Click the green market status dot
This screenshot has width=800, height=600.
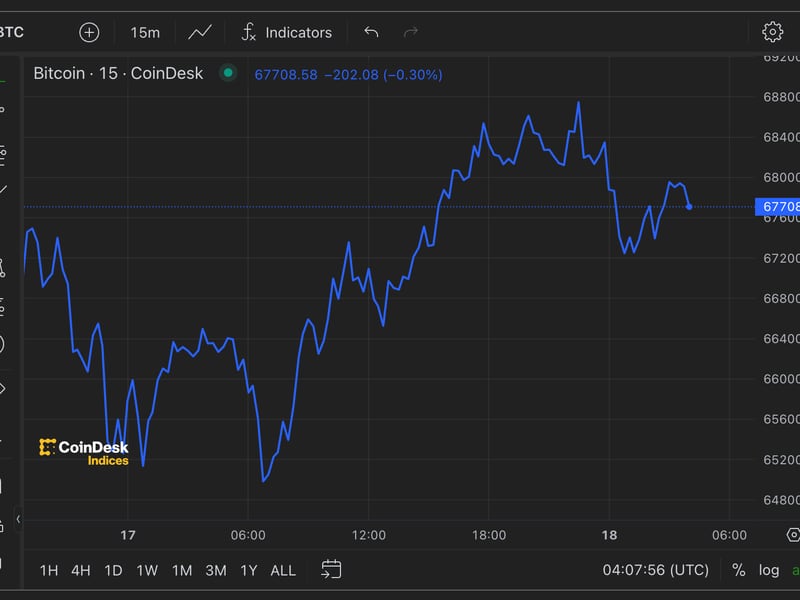click(228, 73)
